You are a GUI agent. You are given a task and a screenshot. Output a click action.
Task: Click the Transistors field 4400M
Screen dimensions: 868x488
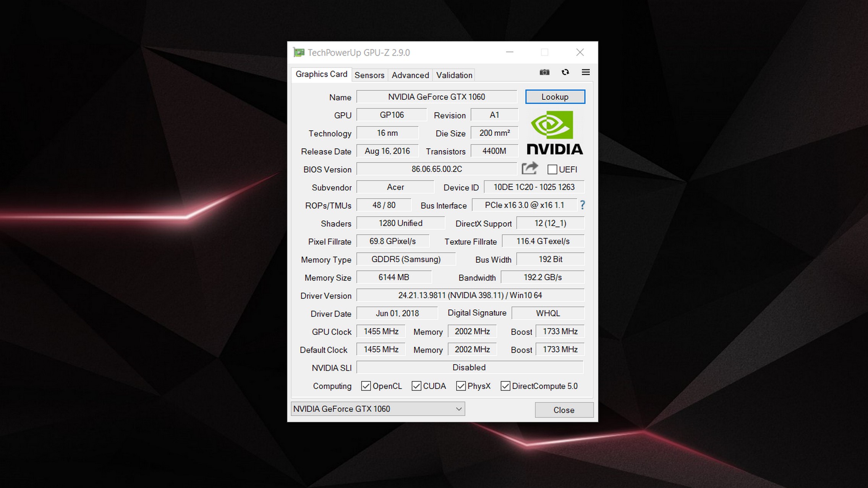click(494, 151)
